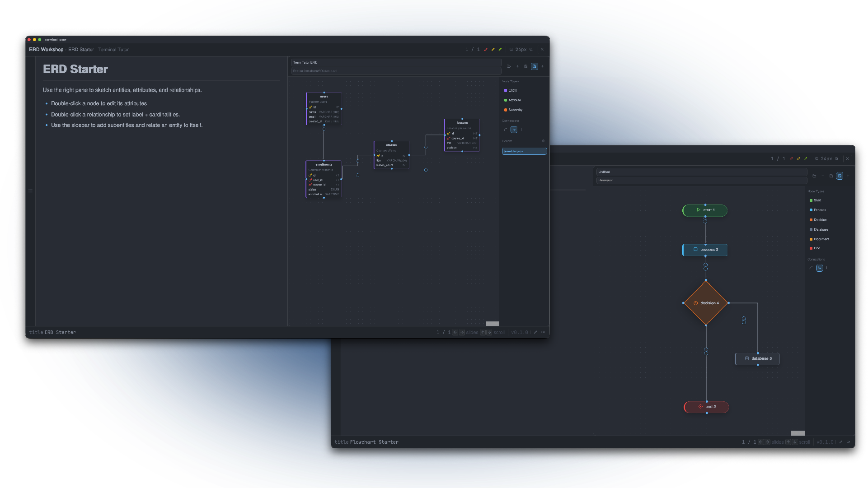Add a Document node type

819,239
